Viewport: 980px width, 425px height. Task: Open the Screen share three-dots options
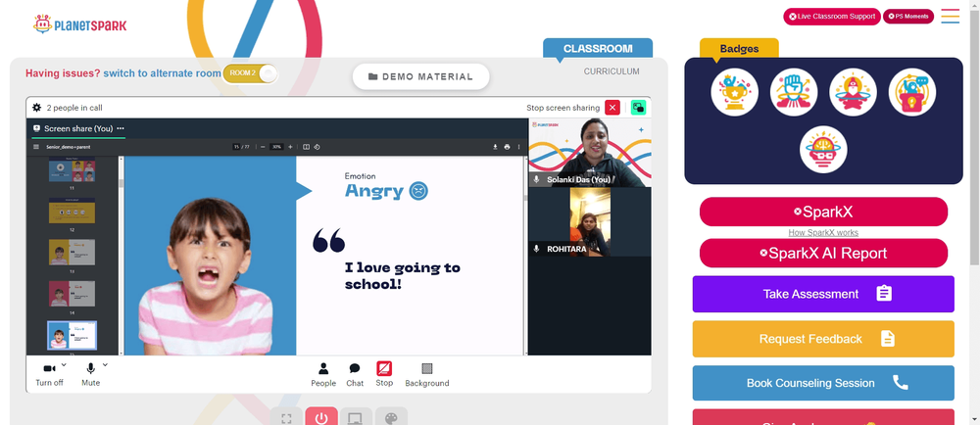pos(121,128)
